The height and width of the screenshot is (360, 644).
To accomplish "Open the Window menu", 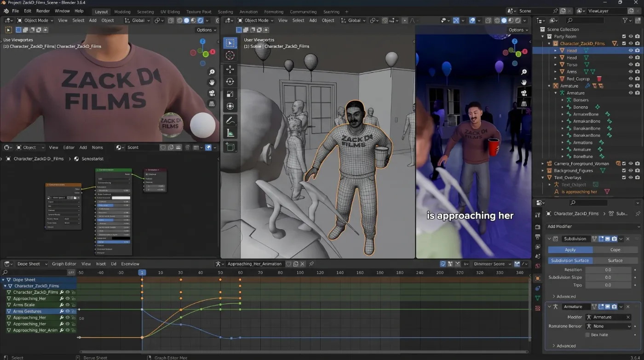I will (62, 11).
